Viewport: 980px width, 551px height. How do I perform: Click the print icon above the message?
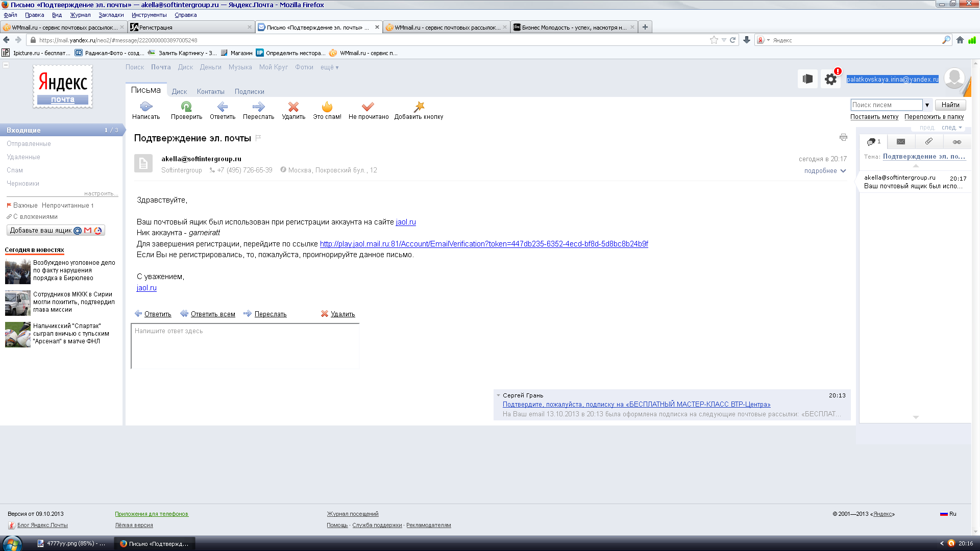pos(843,137)
